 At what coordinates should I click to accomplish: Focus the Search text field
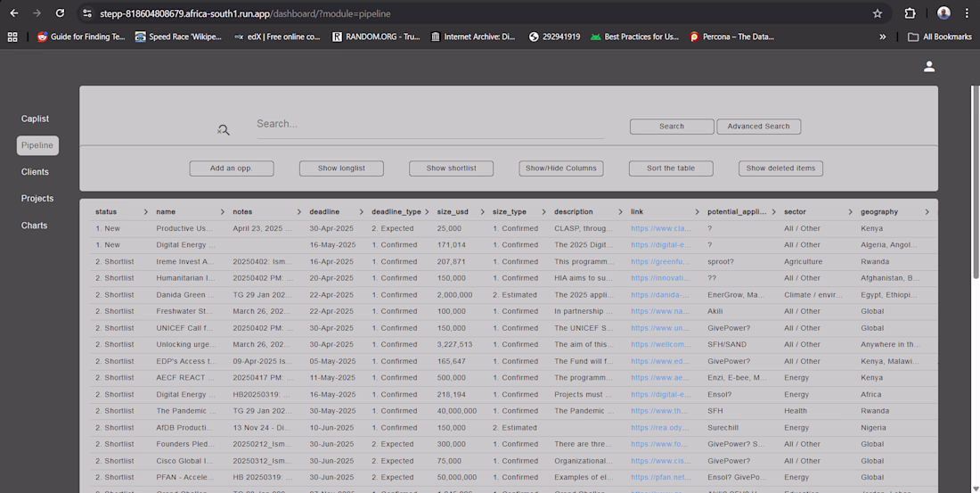click(x=429, y=124)
